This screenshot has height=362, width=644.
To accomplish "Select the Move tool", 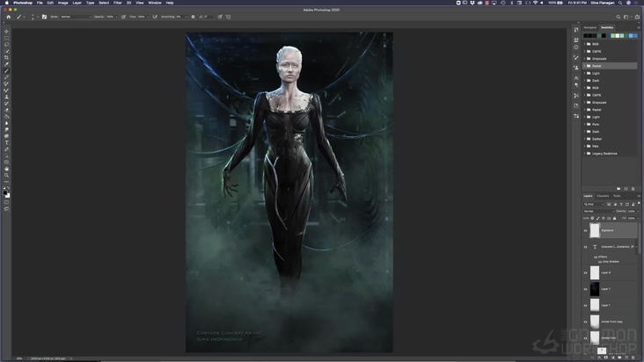I will pyautogui.click(x=6, y=32).
